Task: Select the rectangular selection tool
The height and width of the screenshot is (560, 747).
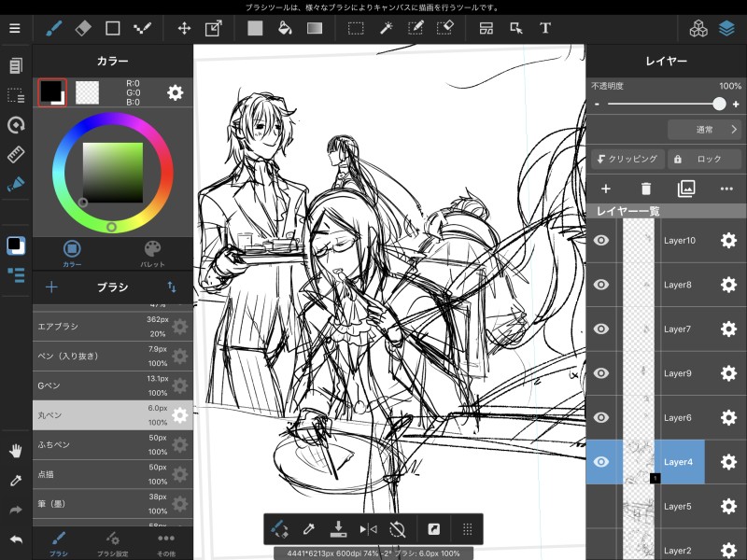Action: [x=356, y=28]
